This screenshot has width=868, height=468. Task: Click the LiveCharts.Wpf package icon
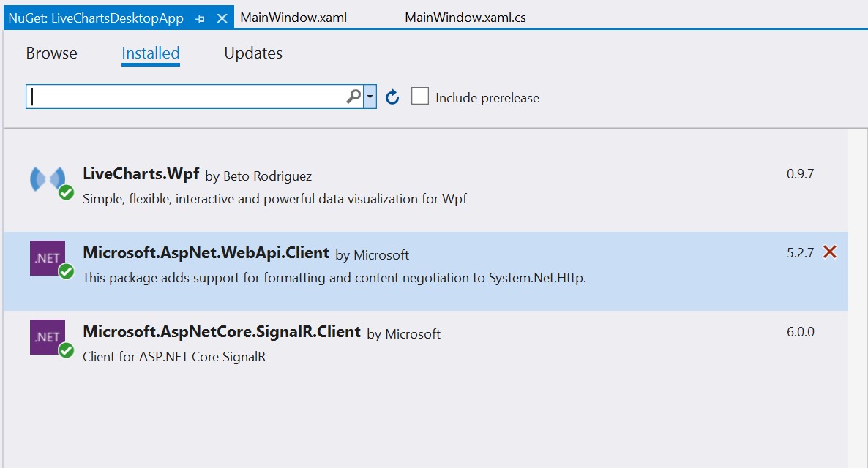47,180
